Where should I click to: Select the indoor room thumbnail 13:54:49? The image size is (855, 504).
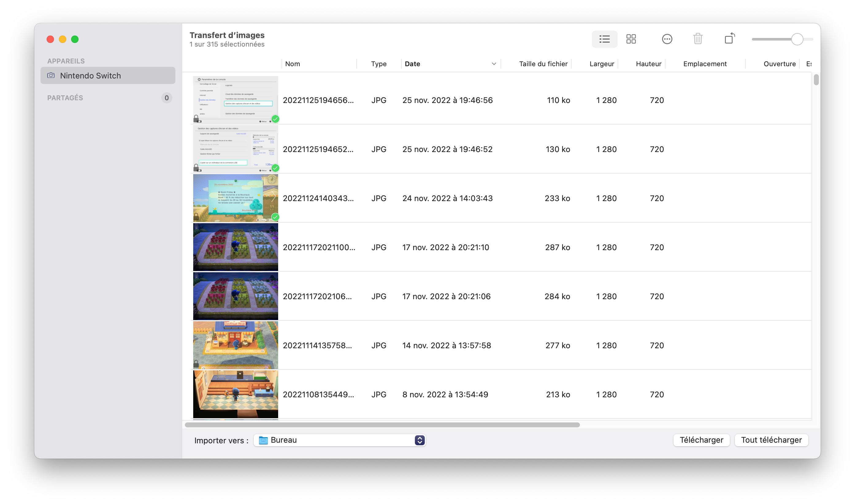pos(236,394)
